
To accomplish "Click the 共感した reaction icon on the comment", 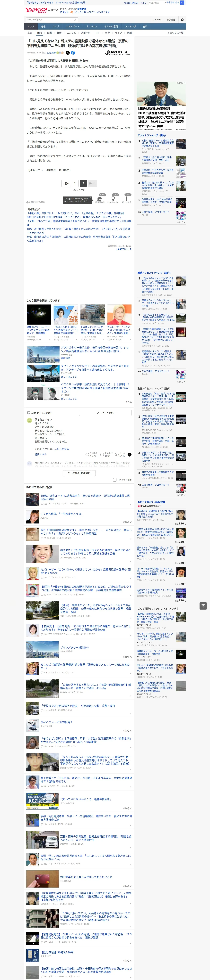I will (x=87, y=455).
